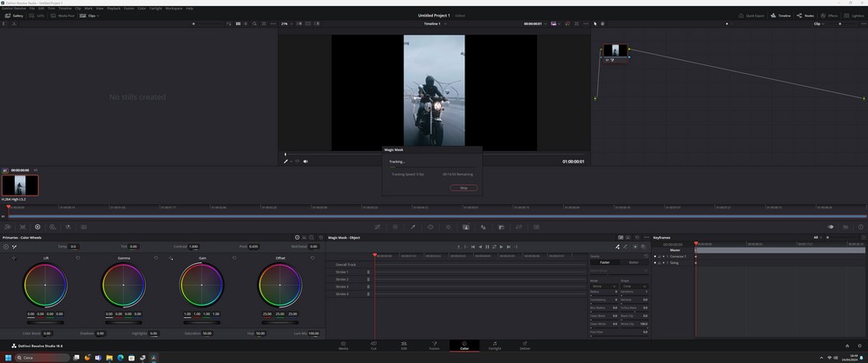
Task: Toggle Stroke 1 track switch
Action: [368, 272]
